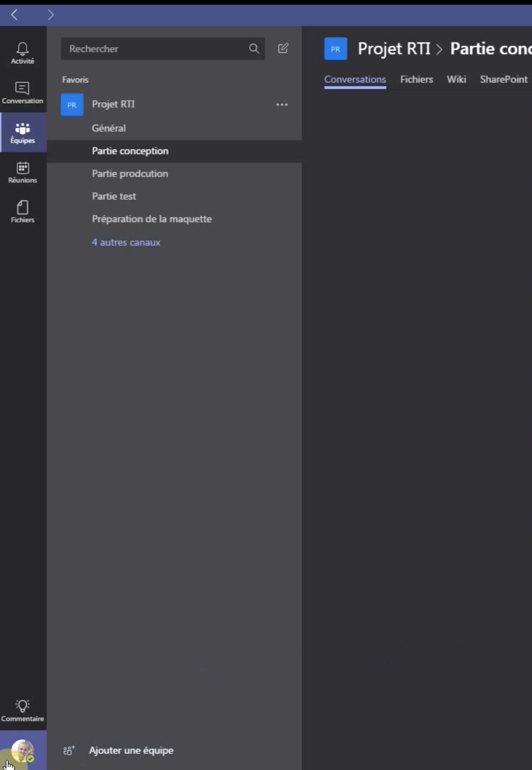This screenshot has width=532, height=770.
Task: Open more options for Projet RTI
Action: [282, 104]
